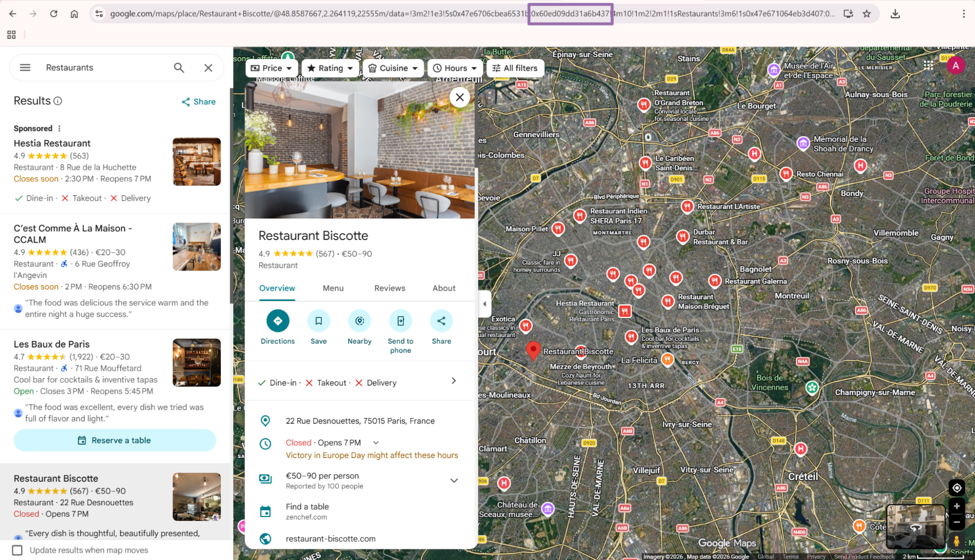This screenshot has width=975, height=560.
Task: Open browser apps grid in bookmarks bar
Action: 11,35
